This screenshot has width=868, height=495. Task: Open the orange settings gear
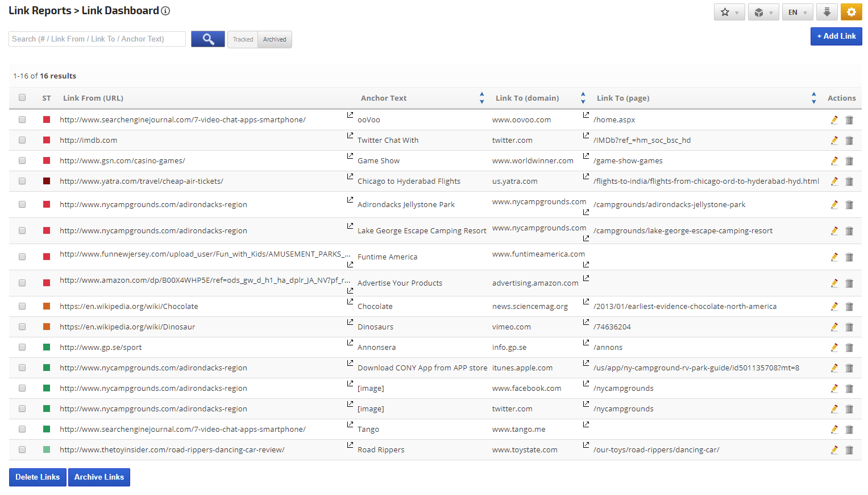[851, 12]
